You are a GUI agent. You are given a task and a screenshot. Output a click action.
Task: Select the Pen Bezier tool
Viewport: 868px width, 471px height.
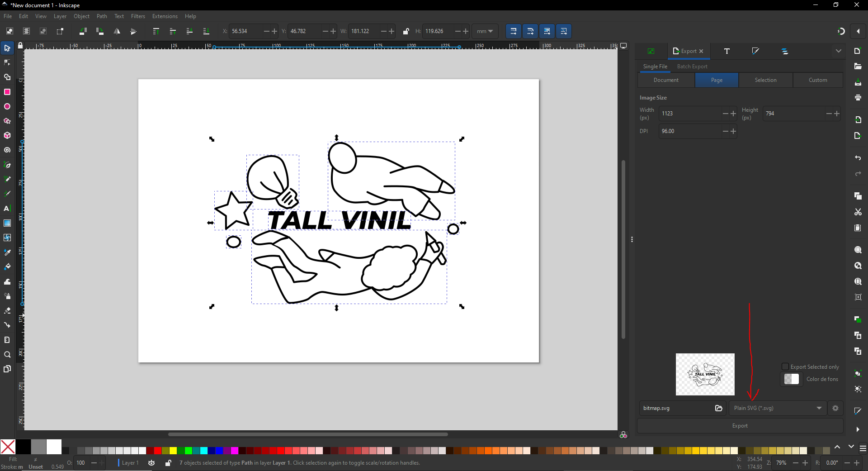coord(7,165)
